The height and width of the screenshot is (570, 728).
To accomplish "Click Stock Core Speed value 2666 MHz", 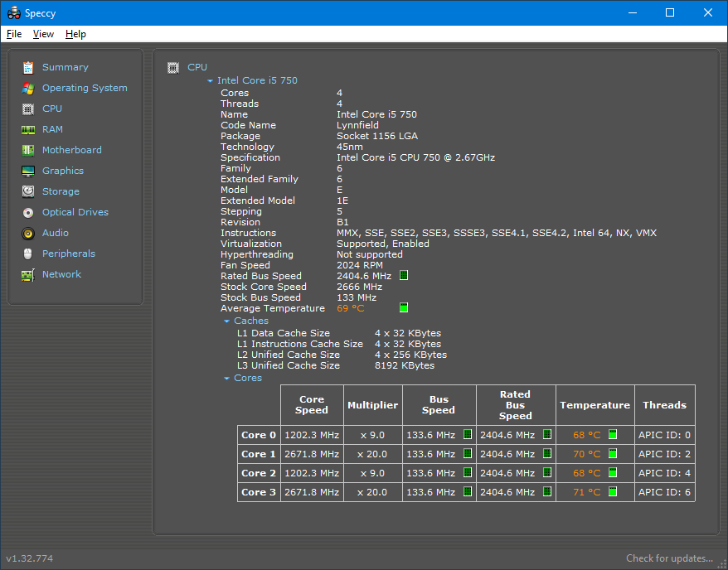I will pos(359,287).
